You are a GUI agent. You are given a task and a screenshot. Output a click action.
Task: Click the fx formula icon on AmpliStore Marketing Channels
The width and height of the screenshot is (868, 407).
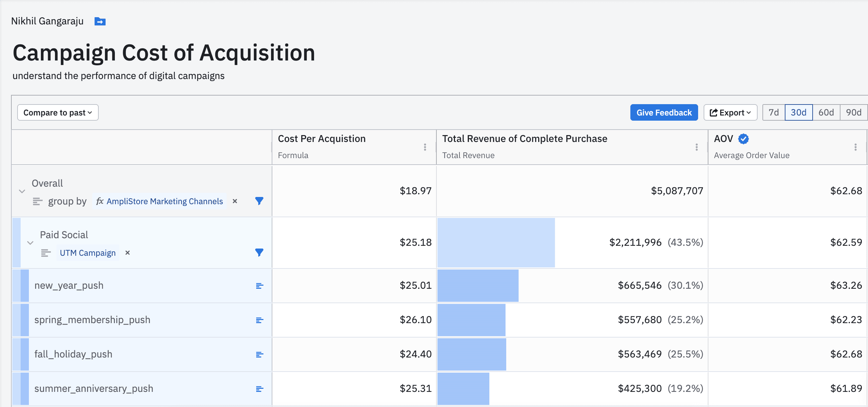tap(100, 201)
